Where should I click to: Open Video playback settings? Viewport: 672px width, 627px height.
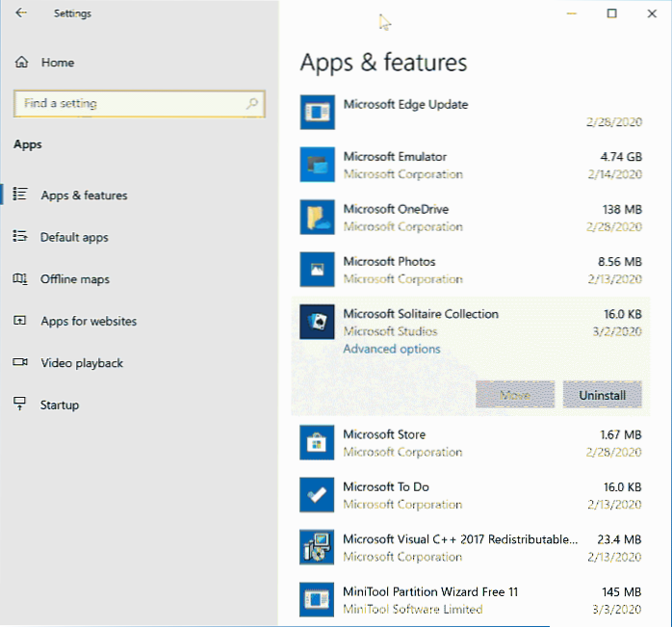coord(82,363)
